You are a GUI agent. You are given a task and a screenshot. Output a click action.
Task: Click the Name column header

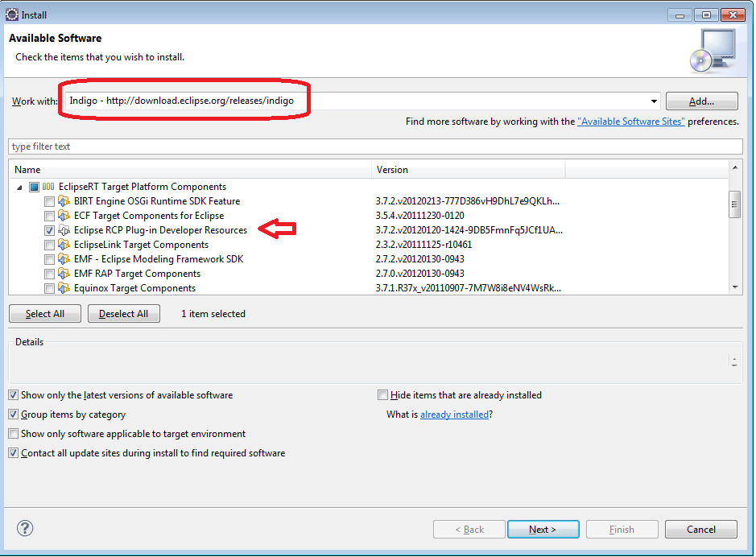[x=190, y=170]
